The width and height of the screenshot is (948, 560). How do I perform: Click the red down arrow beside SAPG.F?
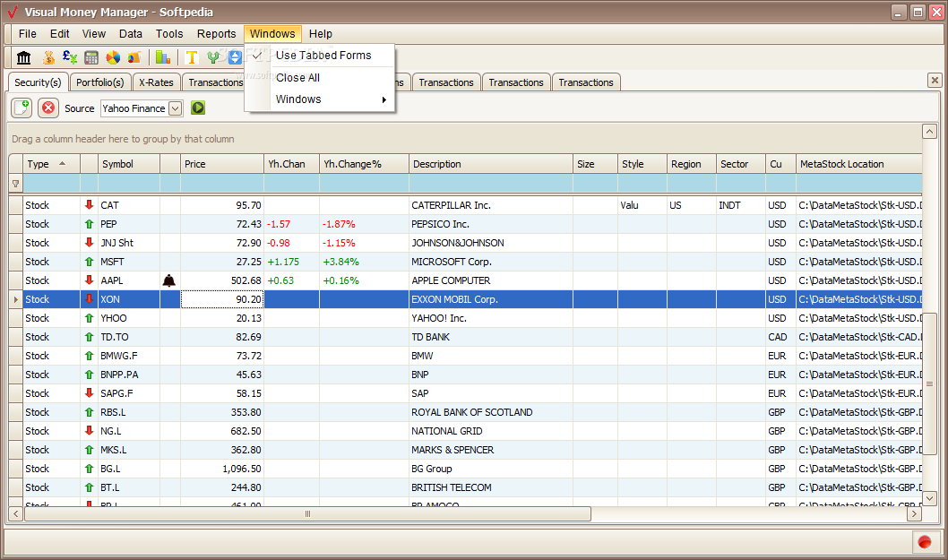tap(89, 393)
